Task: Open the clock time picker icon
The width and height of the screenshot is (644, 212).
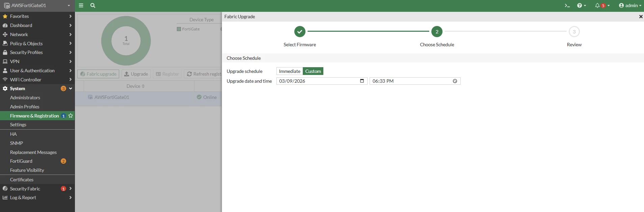Action: point(455,81)
